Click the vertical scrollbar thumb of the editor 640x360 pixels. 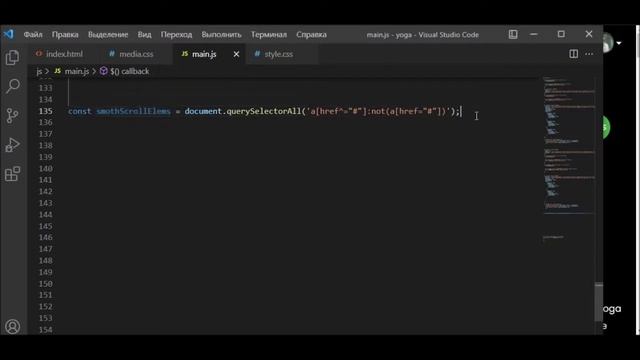[599, 301]
